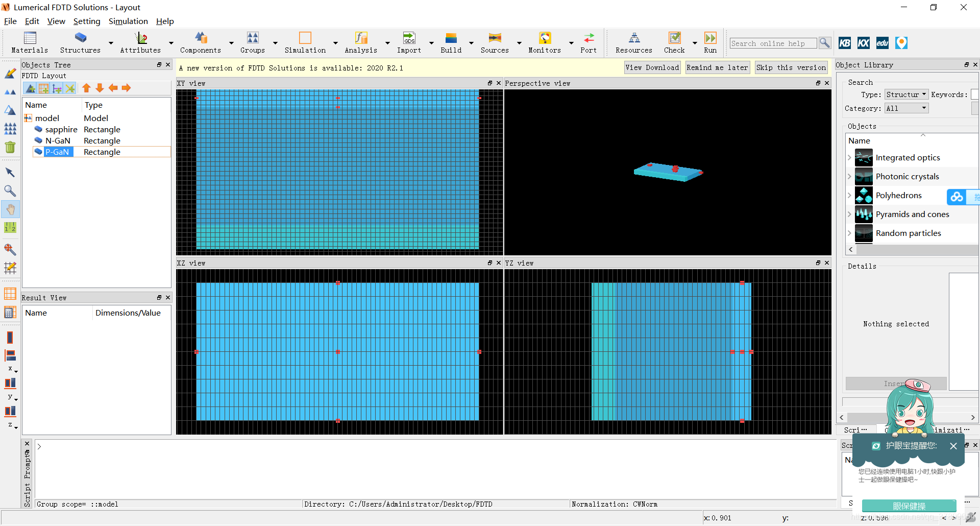
Task: Open the File menu
Action: (x=10, y=21)
